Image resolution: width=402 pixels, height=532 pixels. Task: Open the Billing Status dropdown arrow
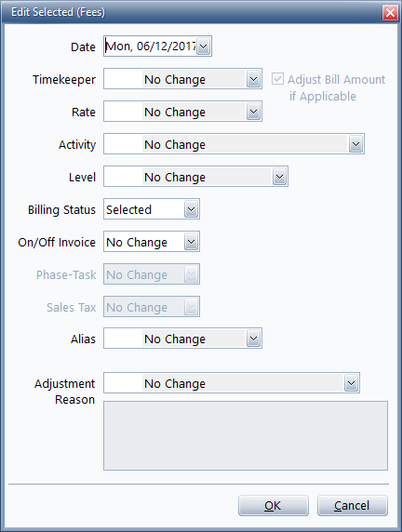(191, 209)
